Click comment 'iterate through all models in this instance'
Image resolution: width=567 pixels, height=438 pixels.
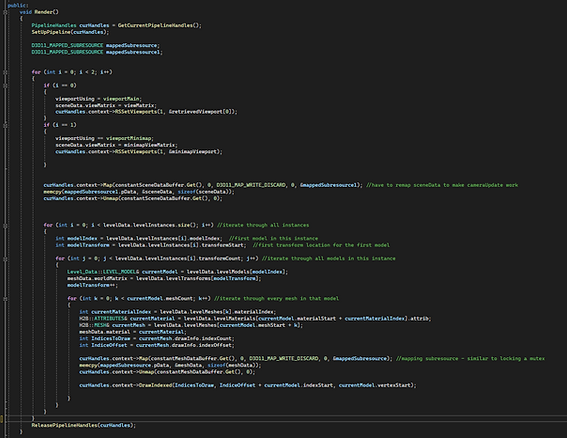(328, 259)
